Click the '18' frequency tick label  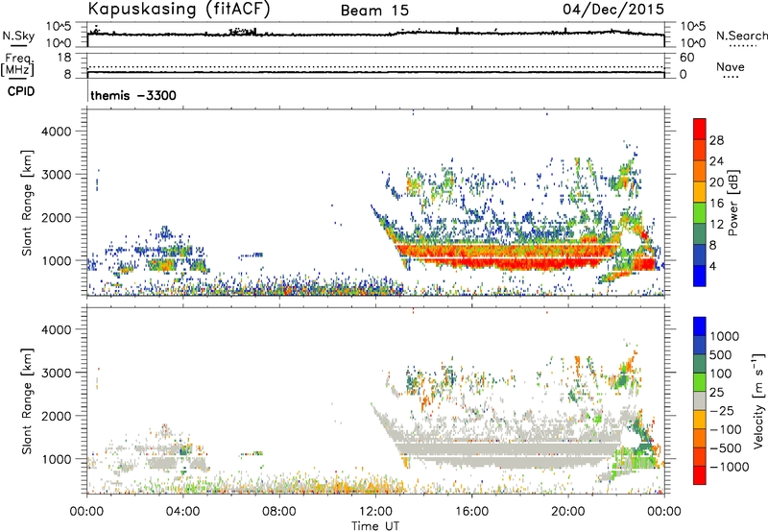click(x=63, y=58)
